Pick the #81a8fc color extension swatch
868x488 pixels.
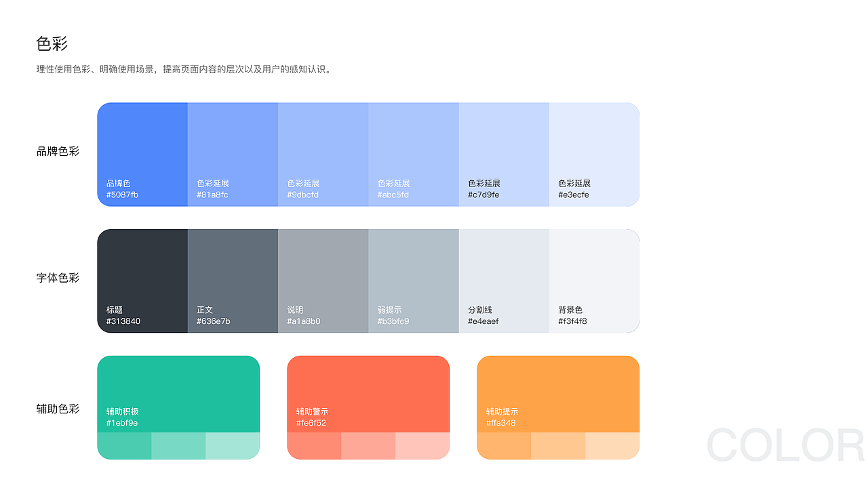coord(233,155)
